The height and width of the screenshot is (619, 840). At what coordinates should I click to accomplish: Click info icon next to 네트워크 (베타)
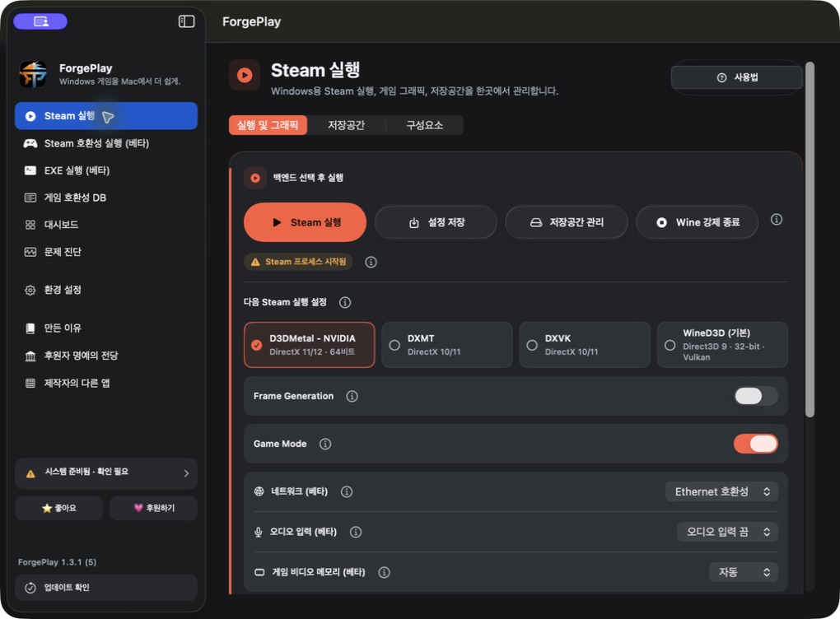pos(347,491)
